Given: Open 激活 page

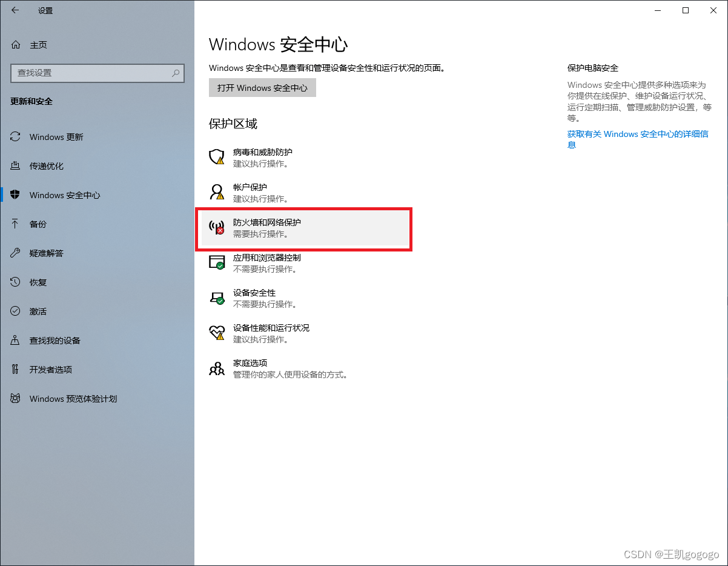Looking at the screenshot, I should click(x=97, y=311).
